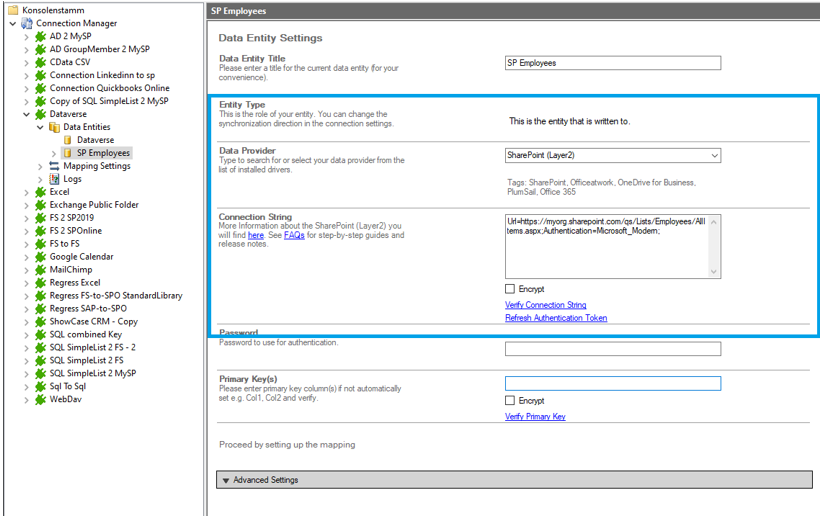Select the WebDav connection in tree
Viewport: 822px width, 516px height.
click(64, 400)
